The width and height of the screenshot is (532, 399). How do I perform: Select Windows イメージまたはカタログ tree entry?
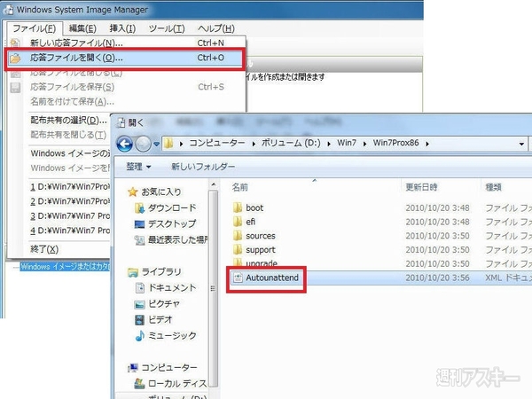[x=65, y=267]
